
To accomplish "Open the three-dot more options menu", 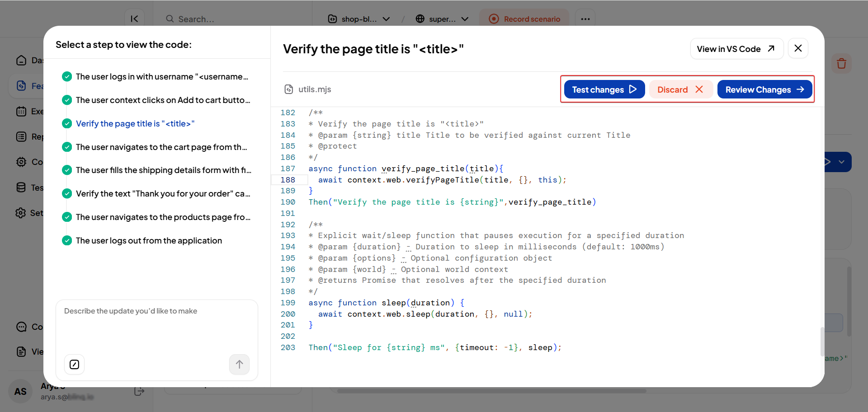I will tap(585, 19).
